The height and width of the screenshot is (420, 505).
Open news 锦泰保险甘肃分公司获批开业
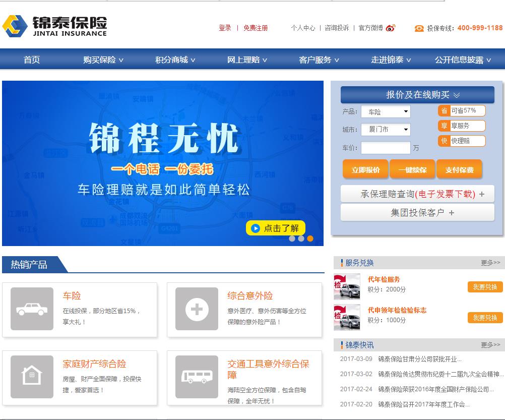pos(420,359)
